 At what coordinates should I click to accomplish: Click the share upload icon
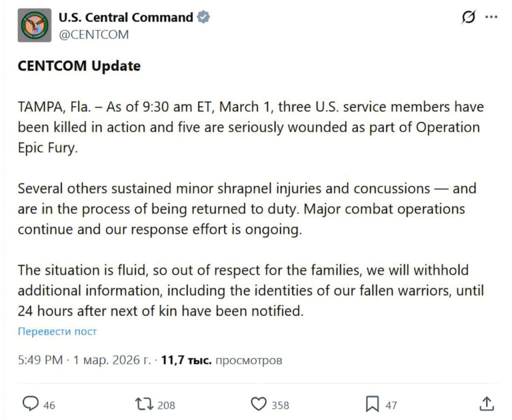click(x=487, y=403)
